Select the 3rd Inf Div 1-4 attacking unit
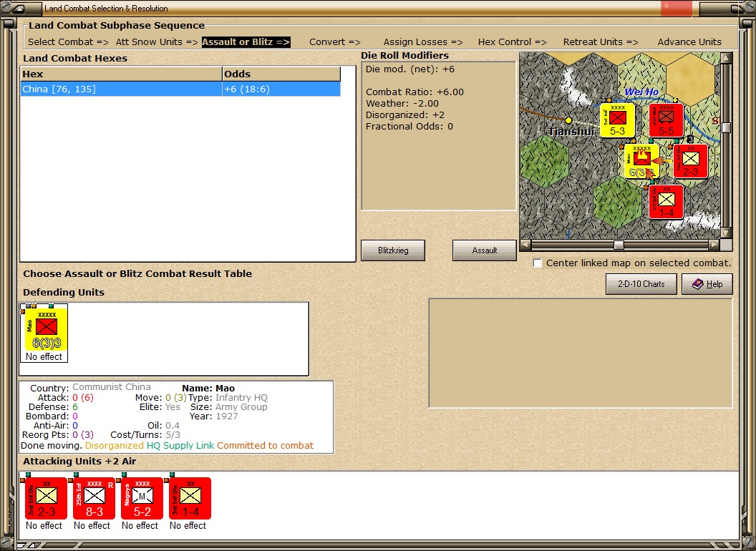The height and width of the screenshot is (551, 756). pyautogui.click(x=190, y=499)
